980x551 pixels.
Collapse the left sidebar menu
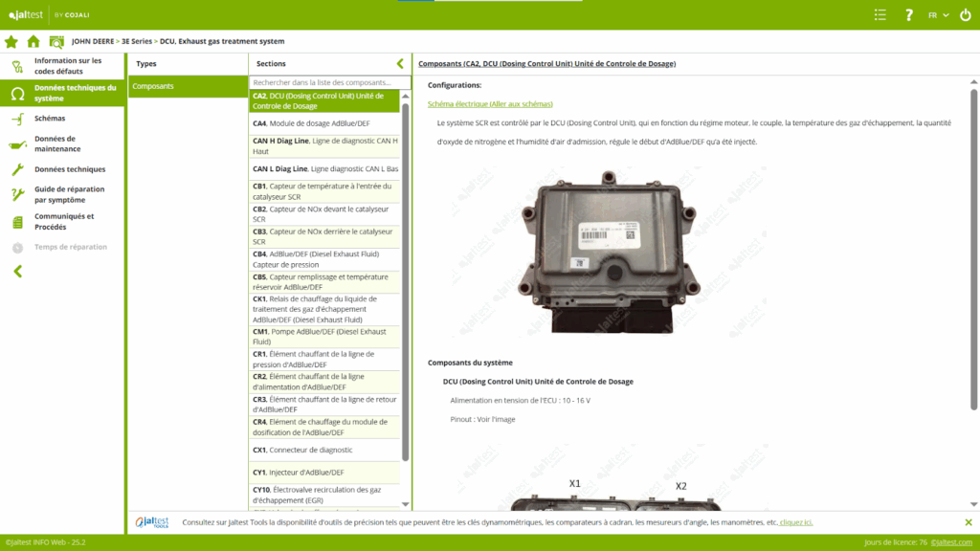tap(17, 272)
